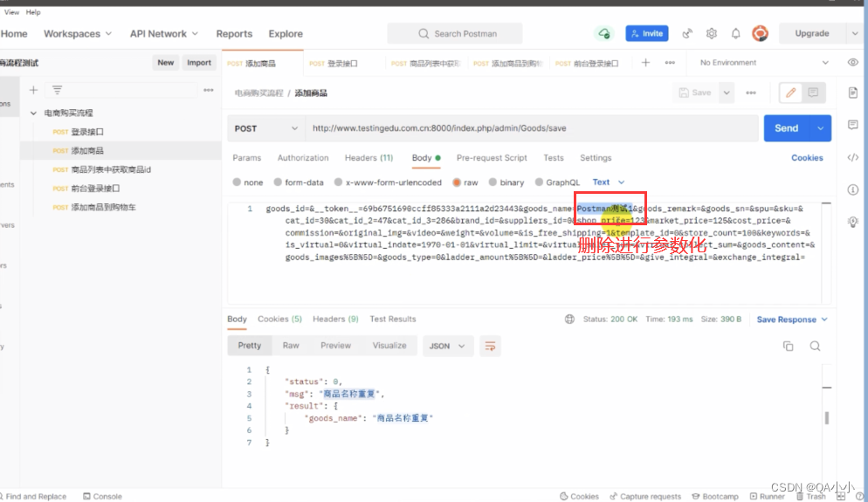
Task: Open the user avatar menu
Action: coord(760,34)
